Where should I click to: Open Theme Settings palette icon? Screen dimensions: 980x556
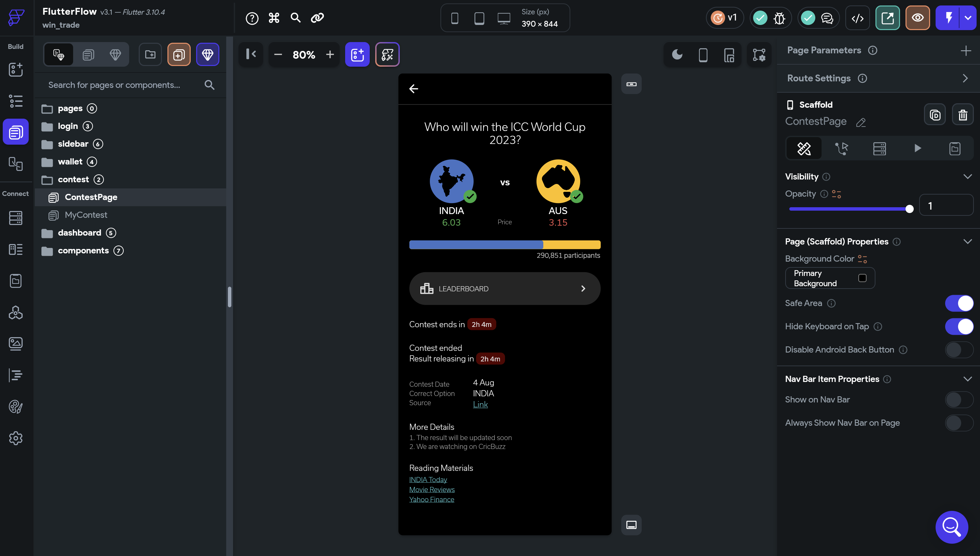16,407
